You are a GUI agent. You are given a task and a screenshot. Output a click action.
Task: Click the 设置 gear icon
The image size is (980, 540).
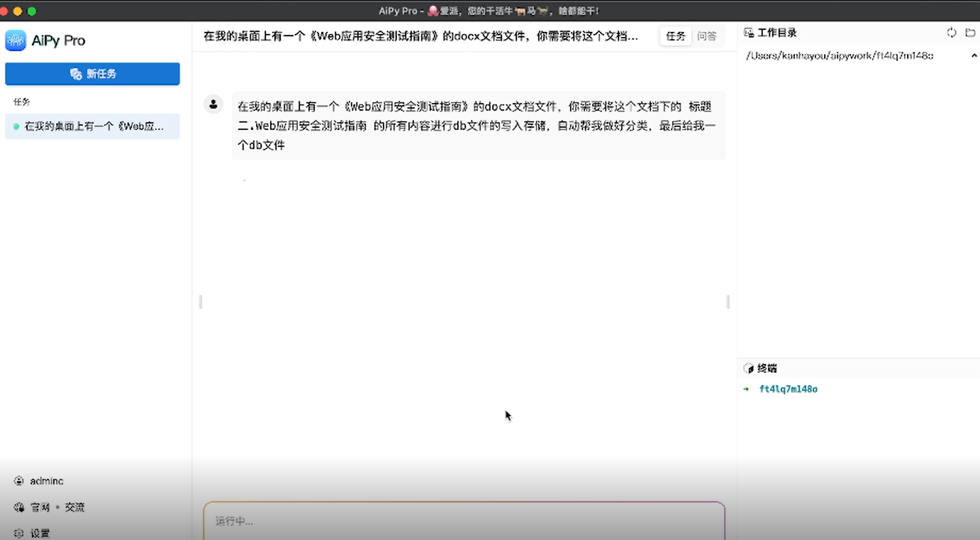click(x=19, y=533)
